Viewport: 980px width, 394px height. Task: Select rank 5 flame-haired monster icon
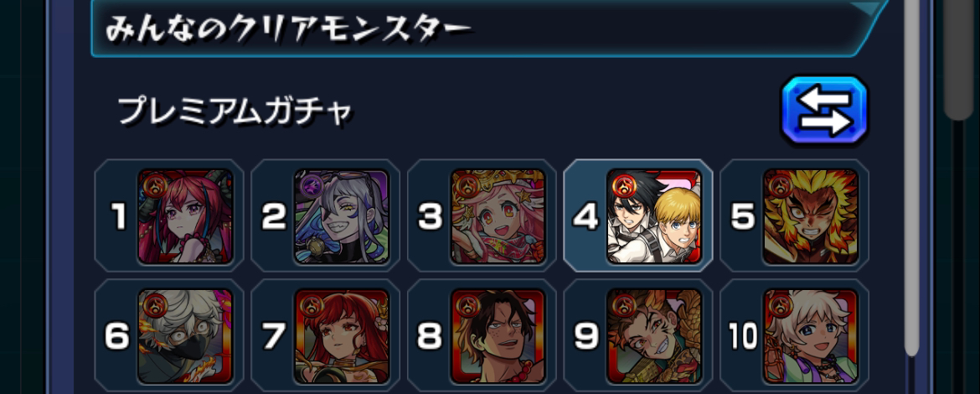click(x=811, y=216)
